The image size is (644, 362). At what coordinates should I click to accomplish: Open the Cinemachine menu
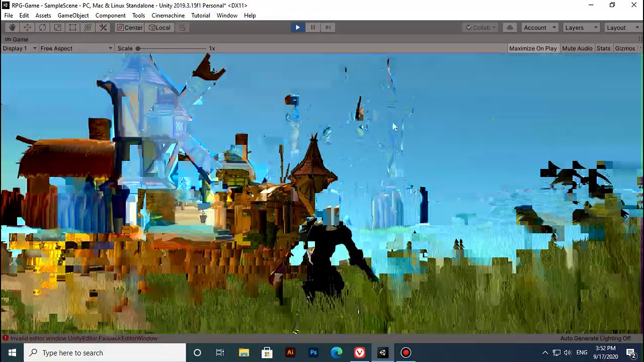pos(168,16)
